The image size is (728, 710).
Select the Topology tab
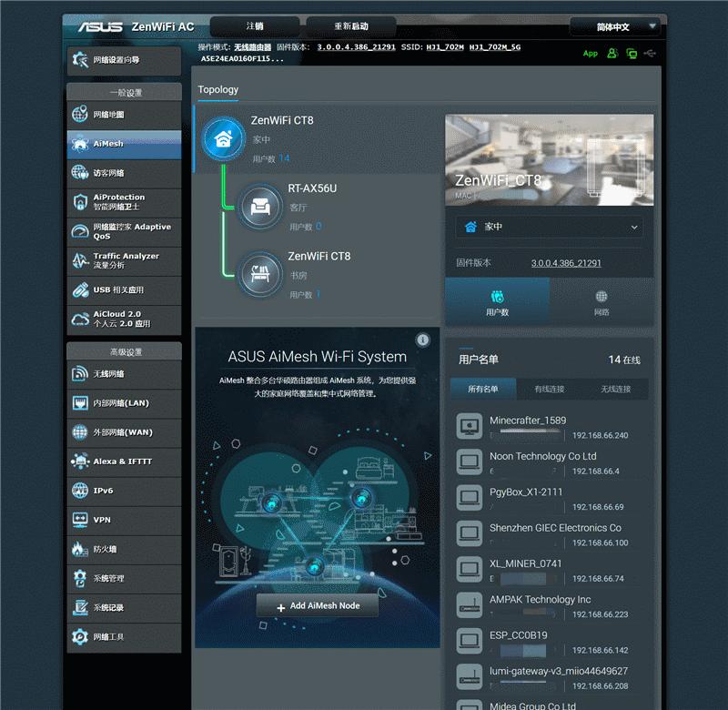(x=218, y=89)
